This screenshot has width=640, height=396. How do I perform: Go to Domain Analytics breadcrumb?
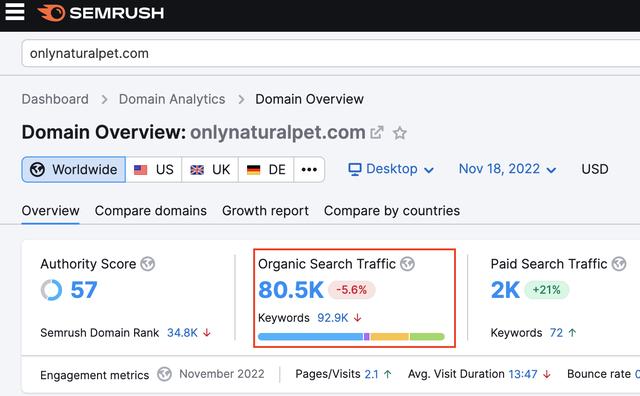(x=172, y=99)
